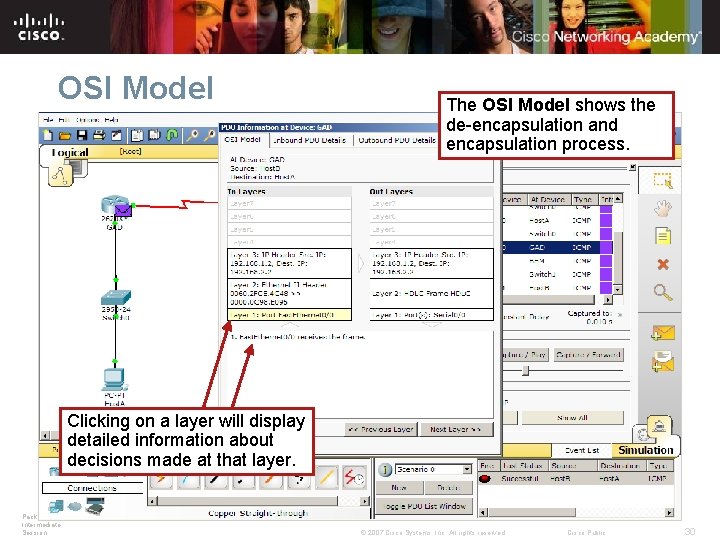Open the File menu
720x540 pixels.
click(x=48, y=120)
